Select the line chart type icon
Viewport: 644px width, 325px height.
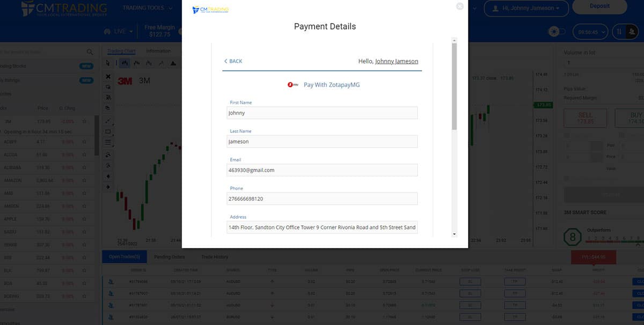click(x=162, y=63)
